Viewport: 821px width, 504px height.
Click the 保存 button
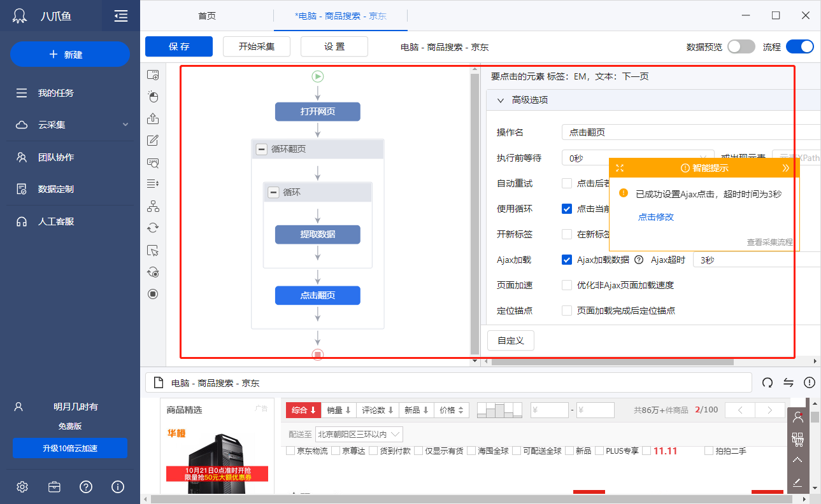(x=178, y=46)
